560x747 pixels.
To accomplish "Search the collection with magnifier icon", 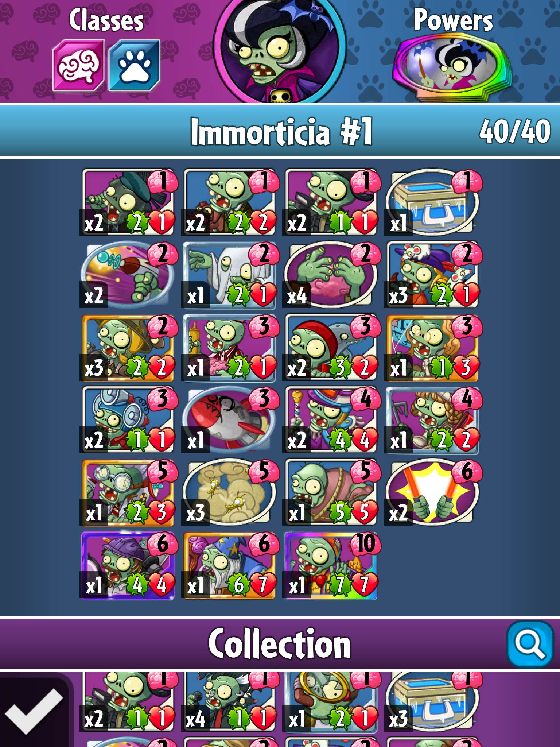I will tap(530, 644).
